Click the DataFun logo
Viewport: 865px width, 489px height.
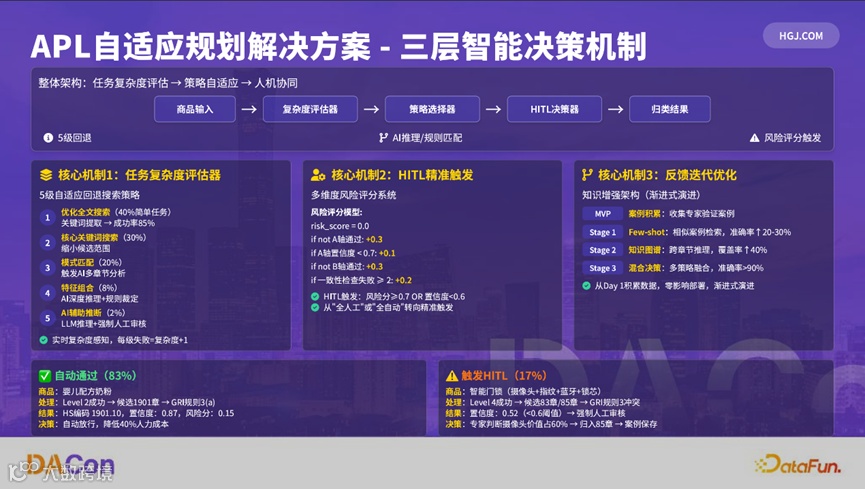(x=798, y=465)
